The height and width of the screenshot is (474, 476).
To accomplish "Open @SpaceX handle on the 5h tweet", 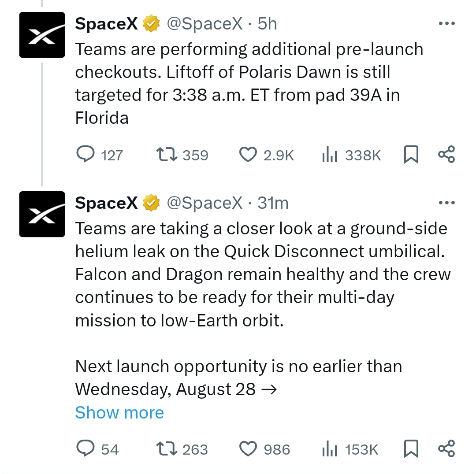I will pos(205,24).
